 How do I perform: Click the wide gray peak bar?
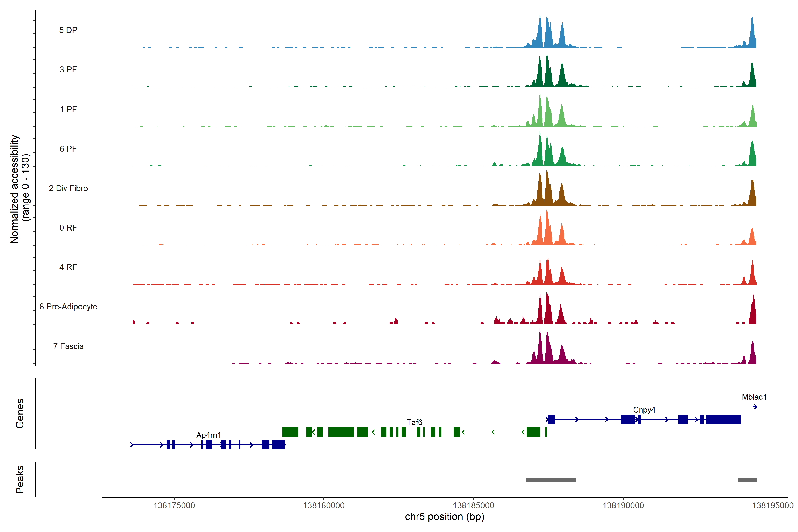pos(551,480)
